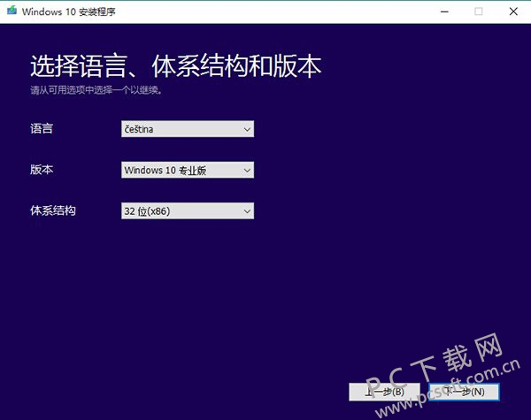Click the Windows 10 setup icon in title bar
531x420 pixels.
pyautogui.click(x=12, y=11)
